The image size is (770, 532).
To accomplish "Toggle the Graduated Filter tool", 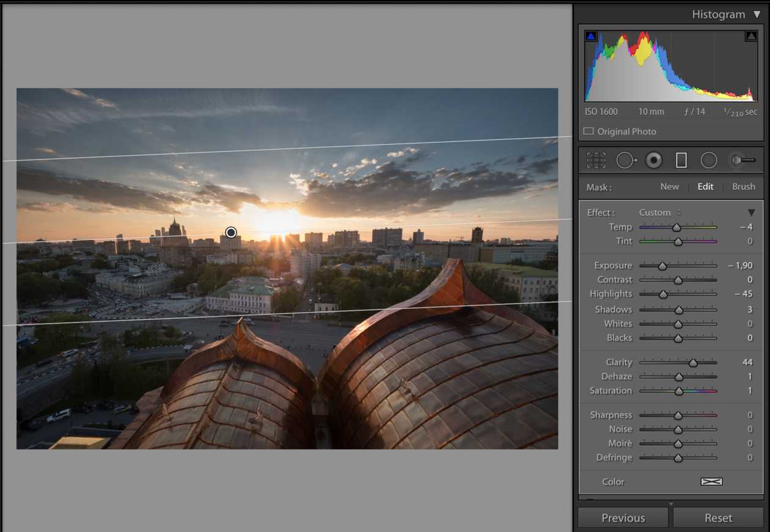I will (681, 160).
